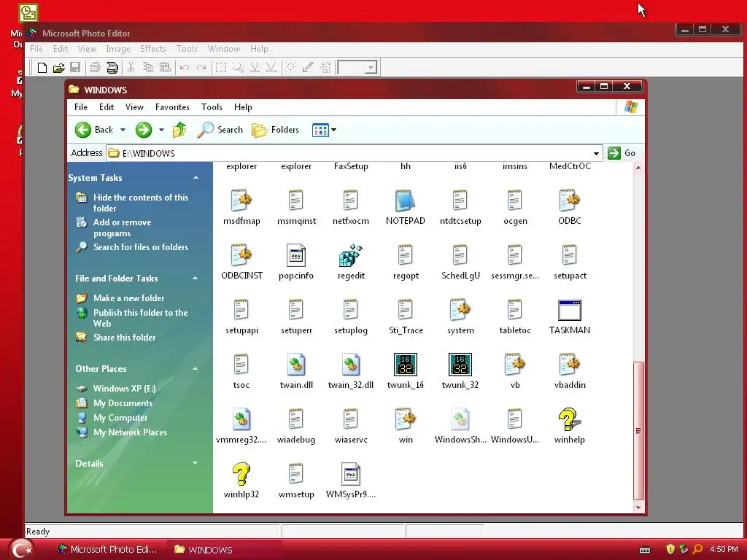Collapse the System Tasks panel
The height and width of the screenshot is (560, 747).
click(196, 178)
